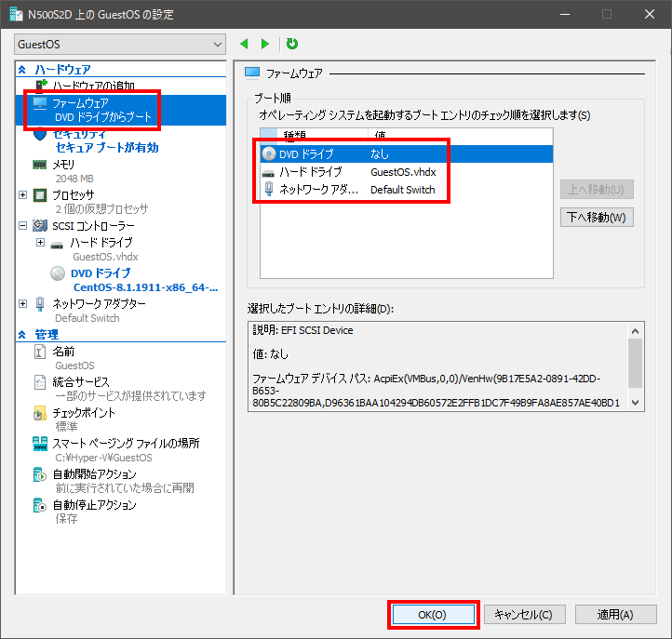Expand ハード ドライブ under SCSI controller
Image resolution: width=672 pixels, height=639 pixels.
(x=40, y=243)
